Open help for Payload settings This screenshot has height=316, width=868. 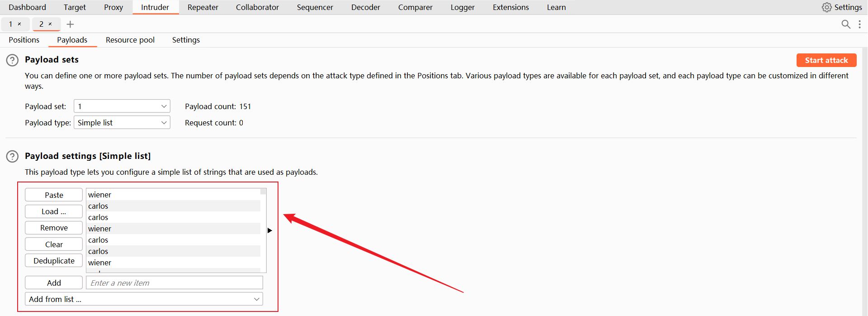pos(12,157)
